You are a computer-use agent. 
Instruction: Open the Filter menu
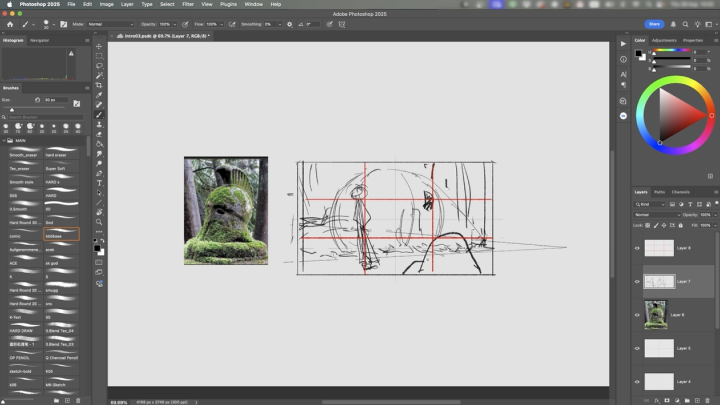point(189,4)
